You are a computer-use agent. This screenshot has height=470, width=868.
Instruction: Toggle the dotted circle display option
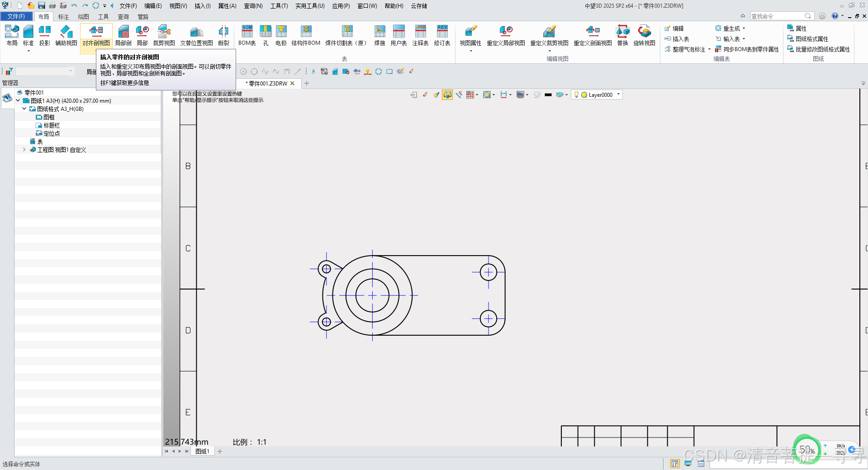tap(537, 95)
